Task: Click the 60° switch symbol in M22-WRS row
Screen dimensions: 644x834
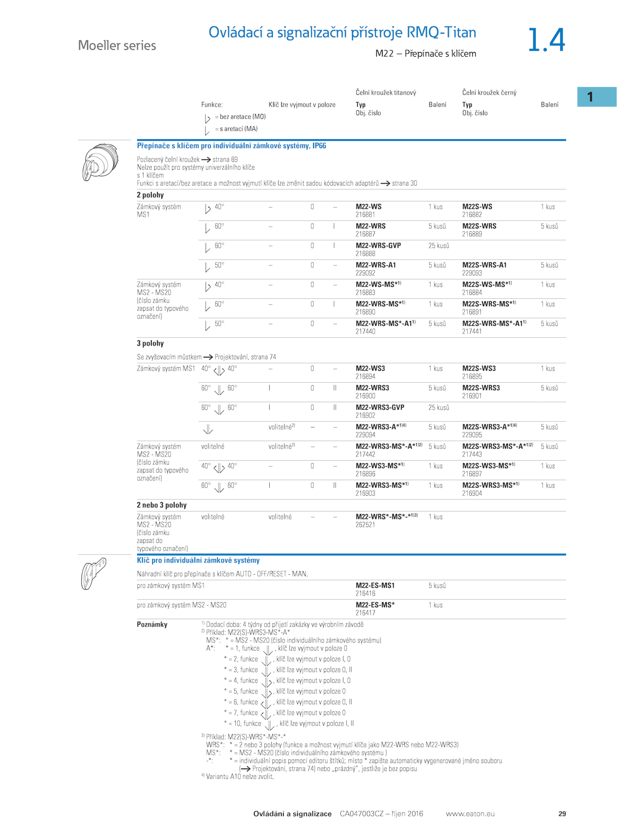Action: coord(207,228)
